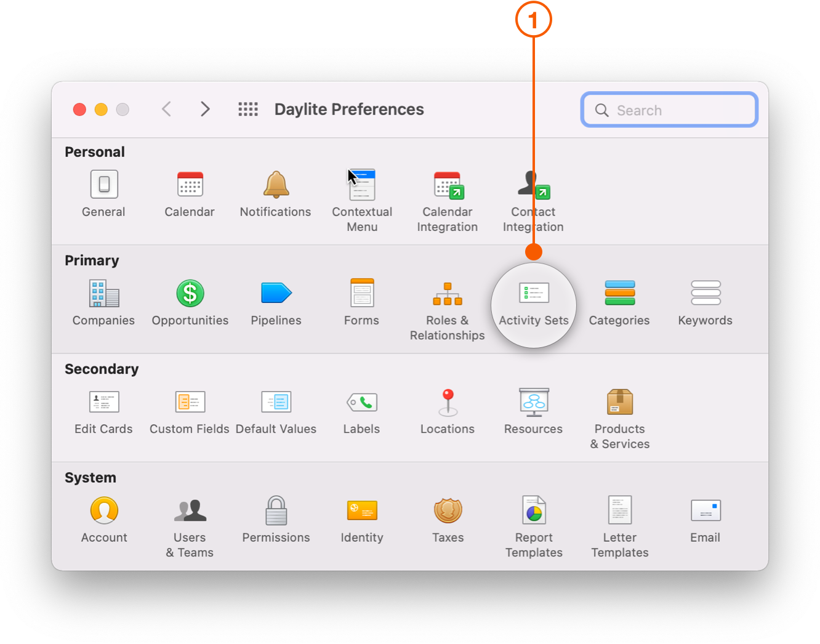This screenshot has height=644, width=820.
Task: Close the Daylite Preferences window
Action: click(79, 110)
